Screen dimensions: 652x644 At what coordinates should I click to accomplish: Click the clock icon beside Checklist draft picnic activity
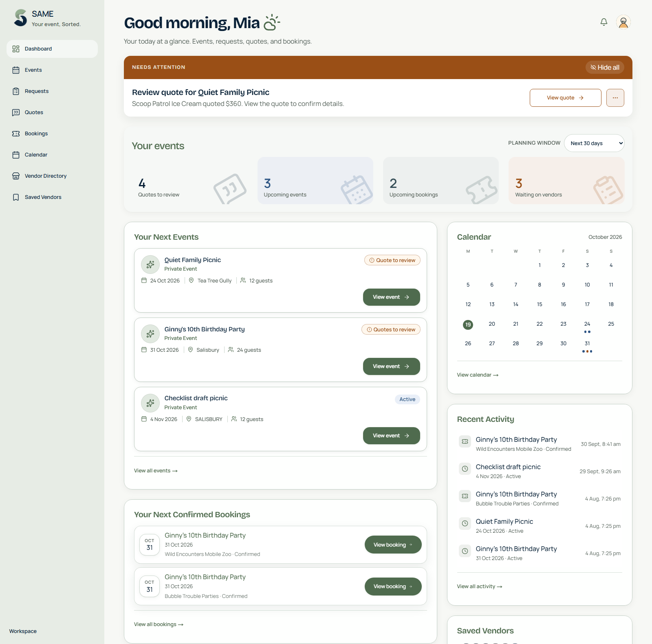(x=465, y=469)
